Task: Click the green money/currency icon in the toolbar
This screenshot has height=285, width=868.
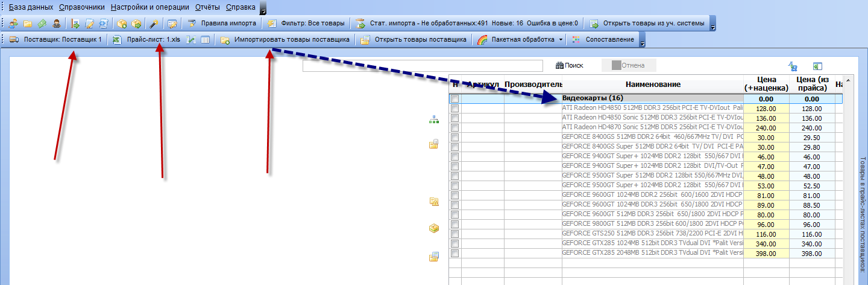Action: tap(42, 24)
